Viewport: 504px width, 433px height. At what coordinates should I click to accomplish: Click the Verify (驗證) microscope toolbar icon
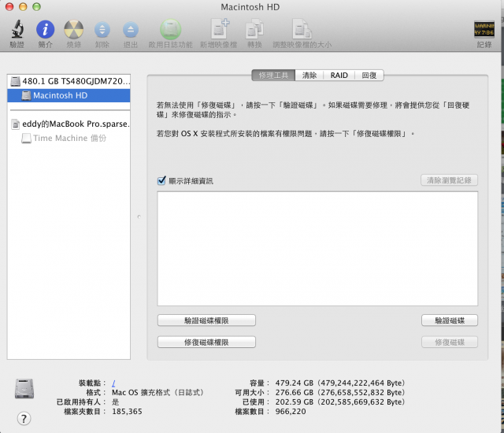[x=17, y=29]
